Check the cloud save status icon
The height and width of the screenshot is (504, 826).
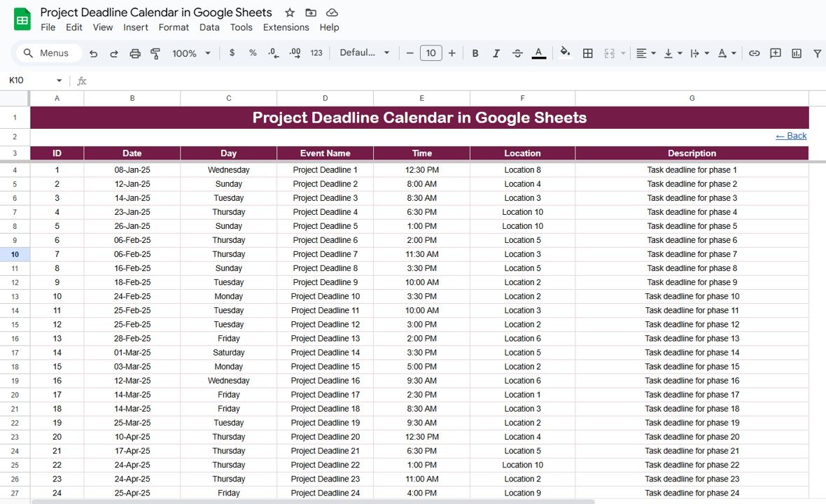(x=332, y=13)
